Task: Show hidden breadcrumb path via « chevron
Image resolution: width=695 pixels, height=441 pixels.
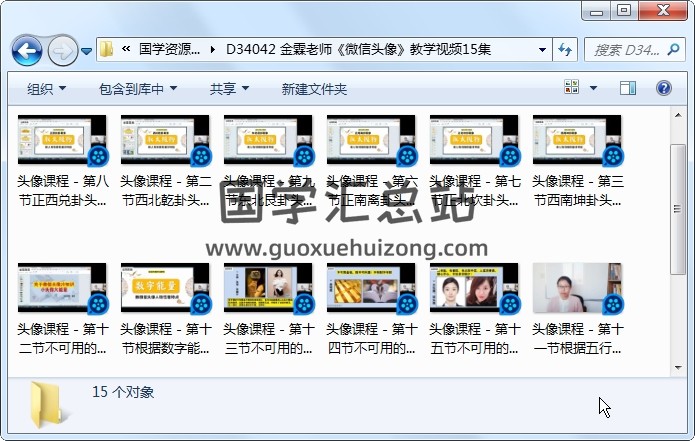Action: 126,49
